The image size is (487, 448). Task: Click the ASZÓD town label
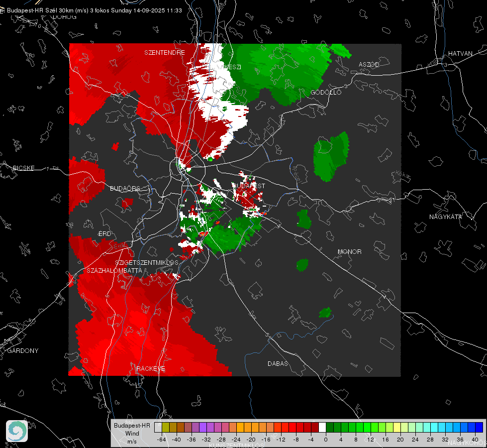(369, 64)
